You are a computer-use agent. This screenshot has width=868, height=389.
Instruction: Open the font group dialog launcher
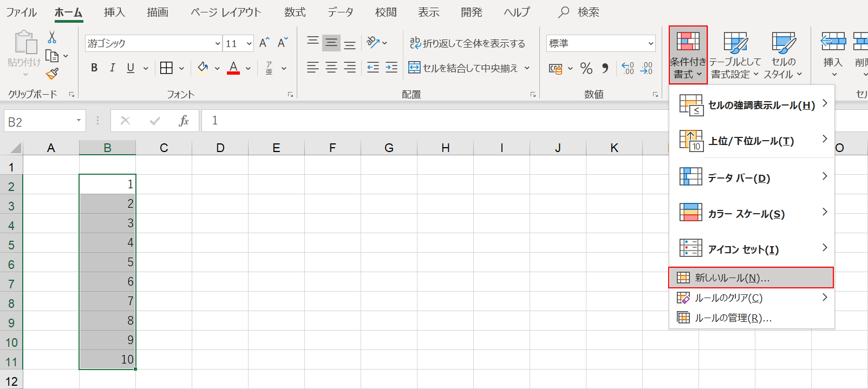(290, 95)
